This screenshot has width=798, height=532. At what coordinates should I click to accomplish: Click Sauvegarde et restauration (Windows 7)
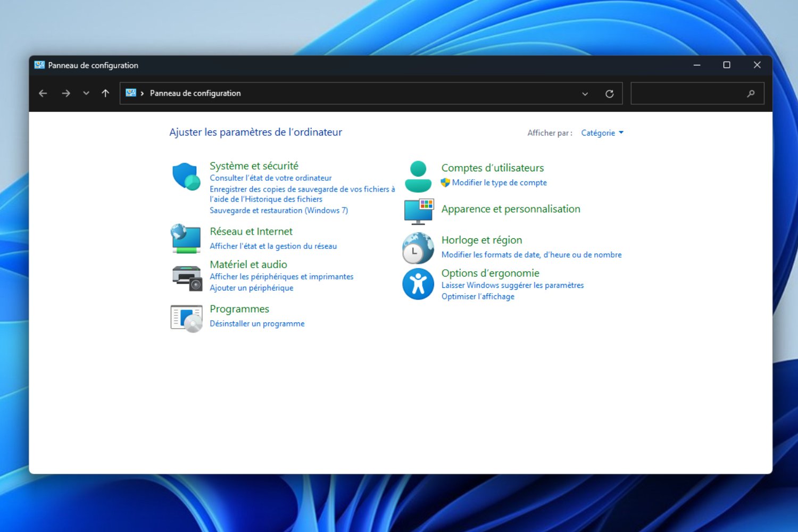[279, 210]
